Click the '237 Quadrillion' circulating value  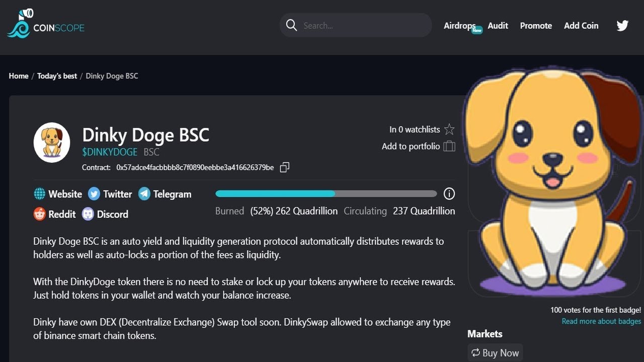pos(424,211)
